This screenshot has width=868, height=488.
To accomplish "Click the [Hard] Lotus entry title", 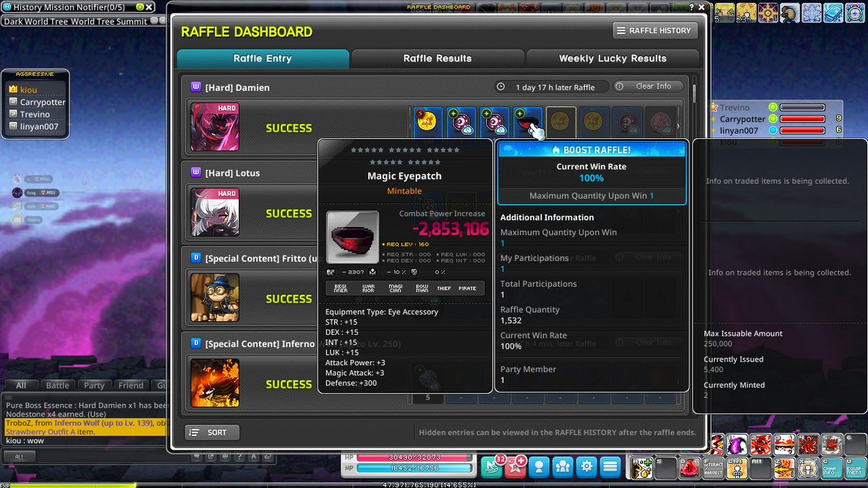I will pyautogui.click(x=232, y=173).
